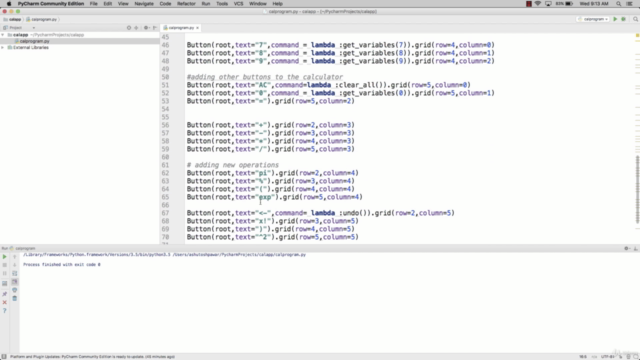Viewport: 640px width, 360px height.
Task: Open Search Everywhere magnifier in toolbar
Action: pos(635,19)
